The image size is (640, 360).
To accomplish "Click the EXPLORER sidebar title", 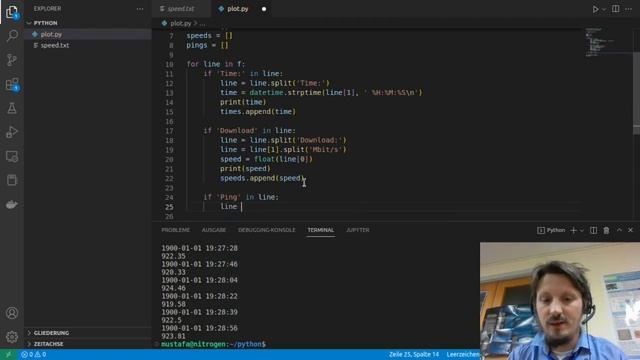I will [x=47, y=9].
